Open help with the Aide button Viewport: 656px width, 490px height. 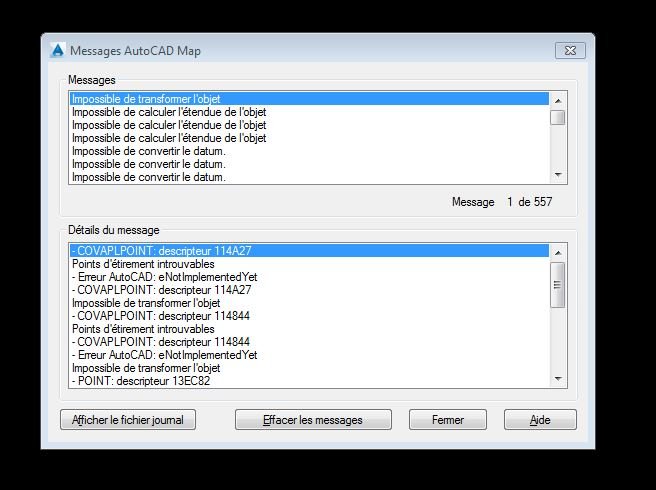(540, 420)
